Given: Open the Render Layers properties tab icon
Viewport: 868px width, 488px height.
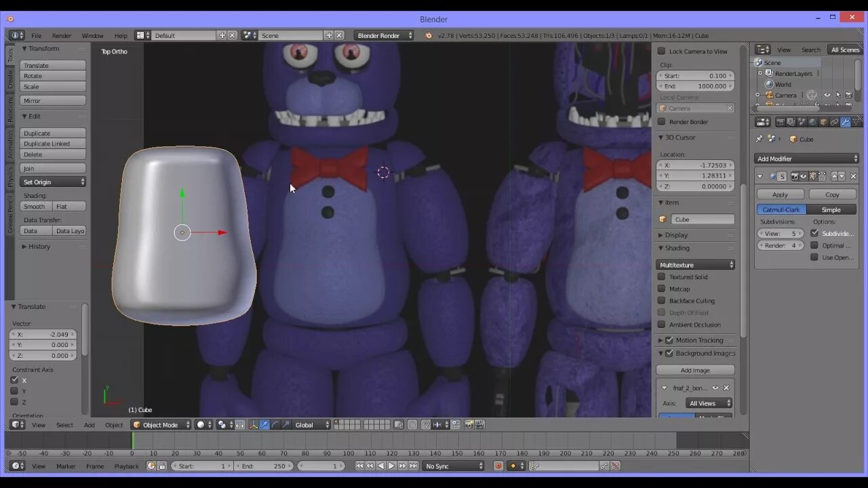Looking at the screenshot, I should pos(791,122).
